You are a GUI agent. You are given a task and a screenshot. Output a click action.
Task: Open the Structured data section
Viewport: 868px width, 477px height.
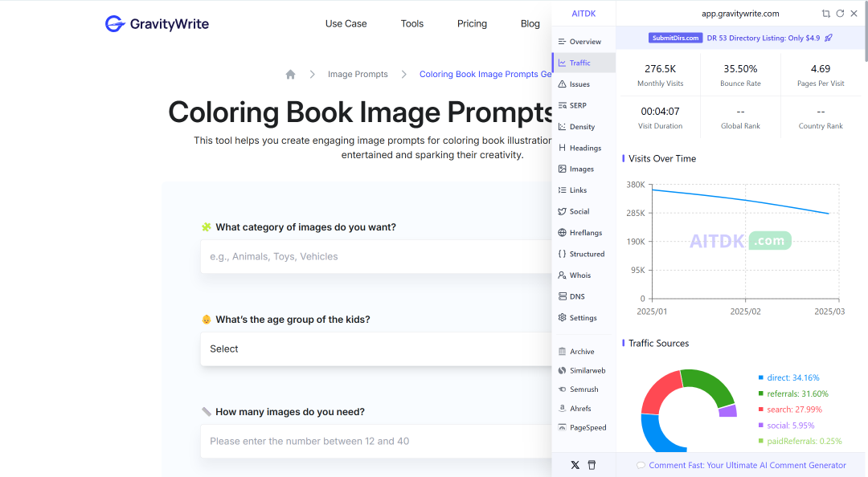coord(583,254)
